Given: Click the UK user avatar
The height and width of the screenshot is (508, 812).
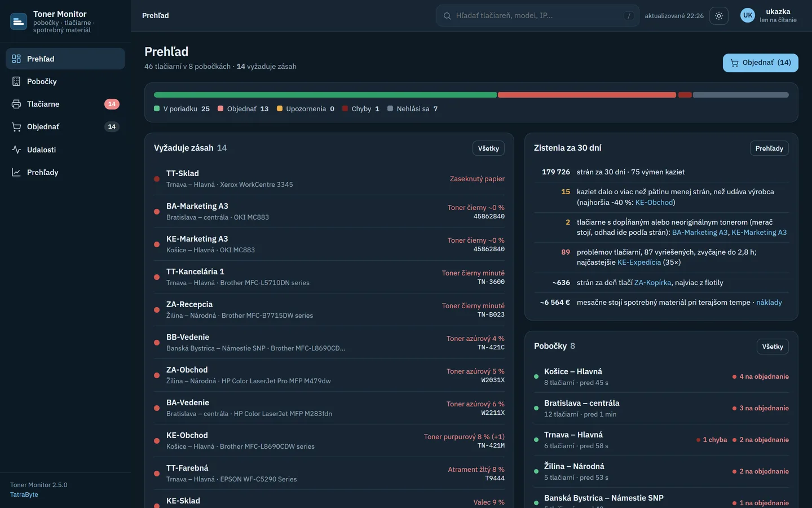Looking at the screenshot, I should 748,15.
